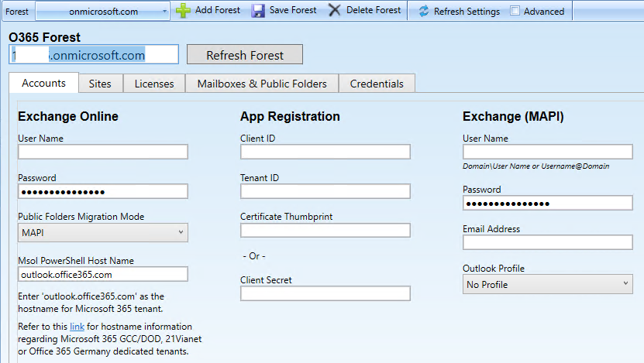
Task: Select Mailboxes & Public Folders tab
Action: pyautogui.click(x=262, y=84)
